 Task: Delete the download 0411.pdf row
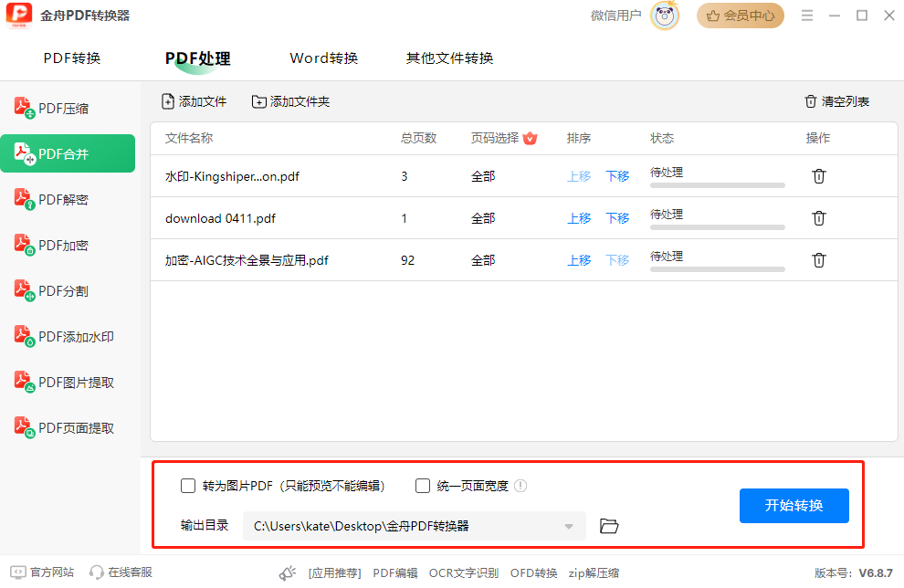[819, 218]
